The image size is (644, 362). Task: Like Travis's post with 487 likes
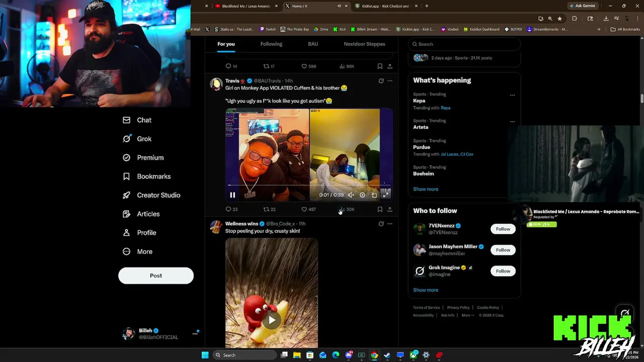(x=308, y=209)
